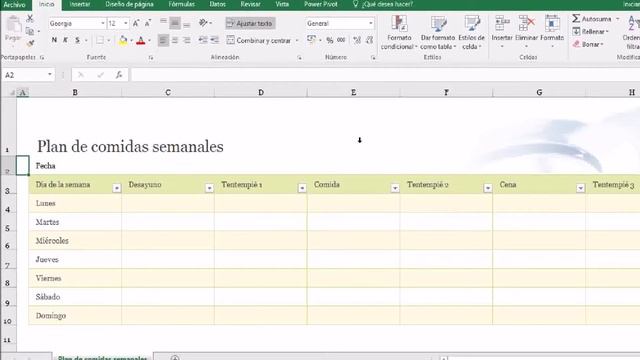Open Borrar clear dropdown
Viewport: 640px width, 360px height.
(x=588, y=44)
